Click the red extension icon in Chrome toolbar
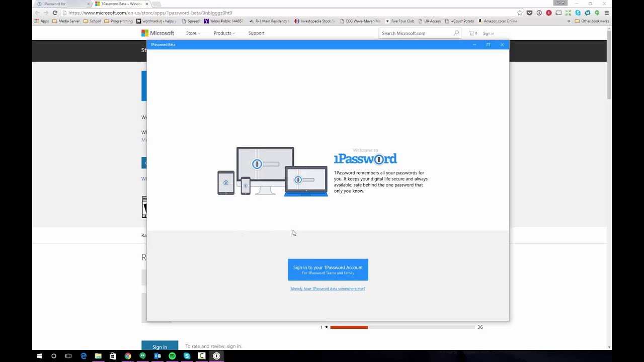This screenshot has width=644, height=362. (549, 13)
